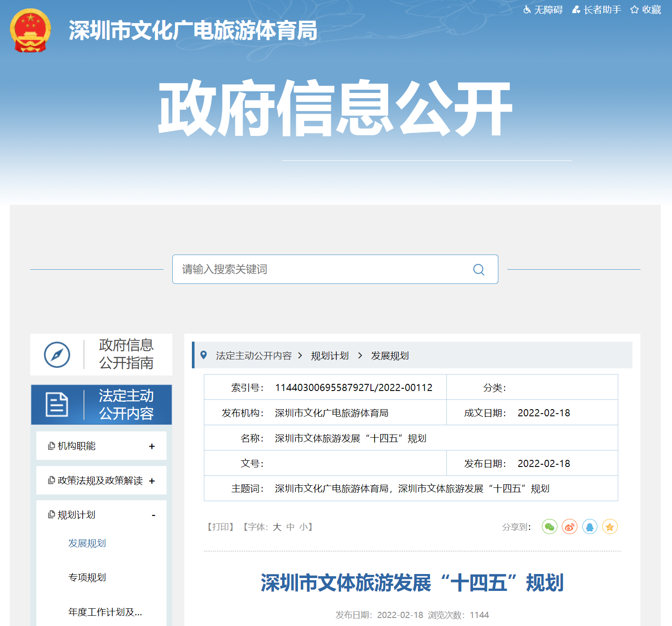Click the document icon for 法定主动公开内容
672x626 pixels.
(x=57, y=405)
